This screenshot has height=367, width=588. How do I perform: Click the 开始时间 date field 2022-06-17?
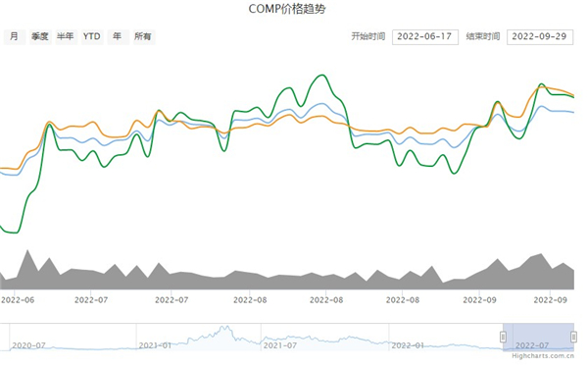coord(425,37)
